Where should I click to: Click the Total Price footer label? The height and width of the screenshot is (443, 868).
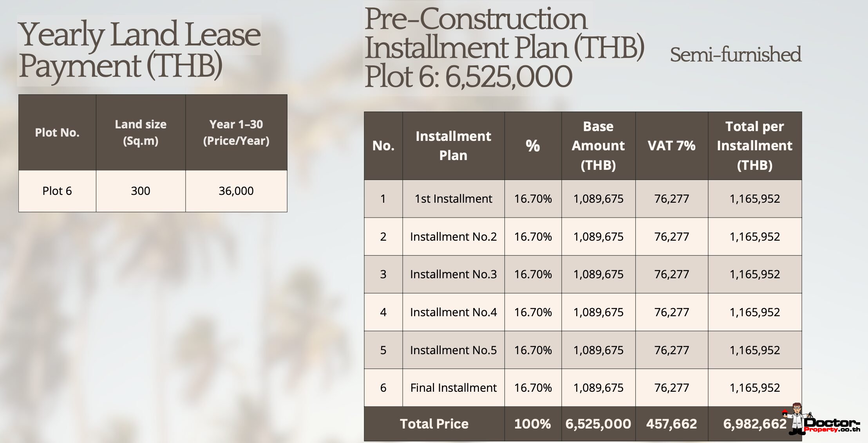click(x=434, y=424)
